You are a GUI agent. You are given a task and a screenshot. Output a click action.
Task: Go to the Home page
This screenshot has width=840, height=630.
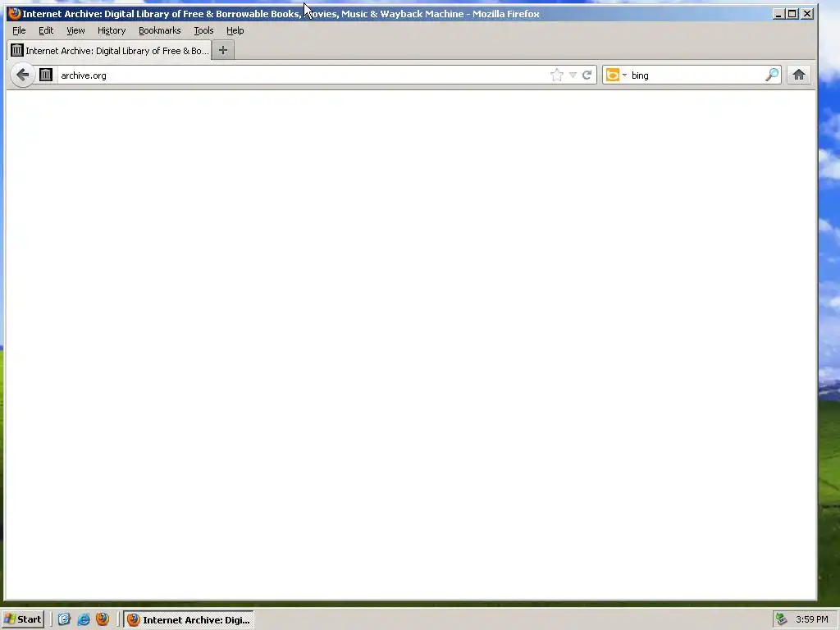pos(799,75)
